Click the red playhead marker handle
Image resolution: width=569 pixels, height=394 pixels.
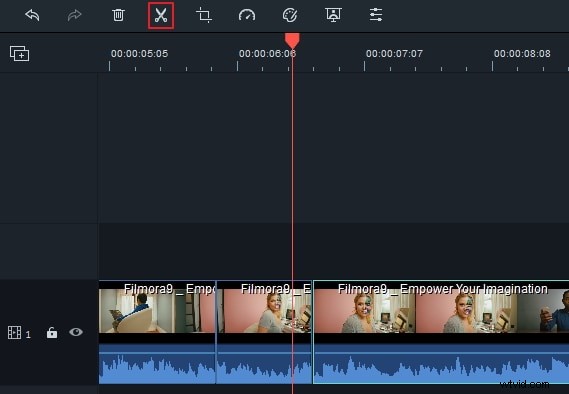point(292,41)
